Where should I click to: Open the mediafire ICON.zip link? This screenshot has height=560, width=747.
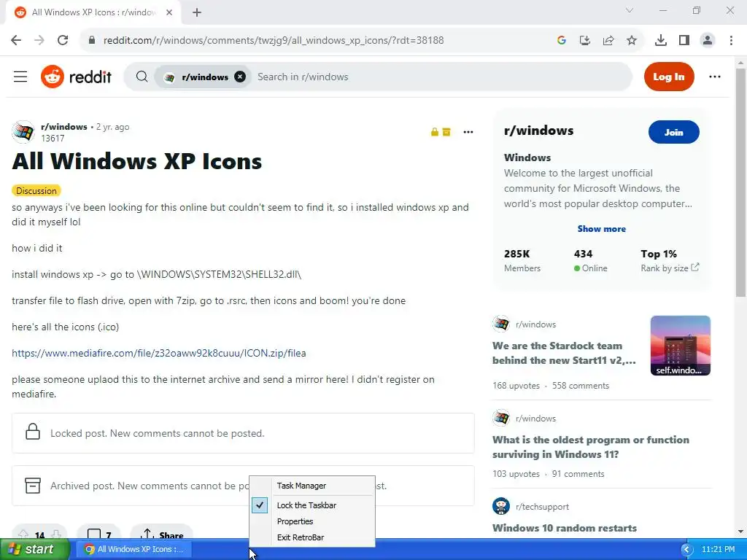coord(158,354)
